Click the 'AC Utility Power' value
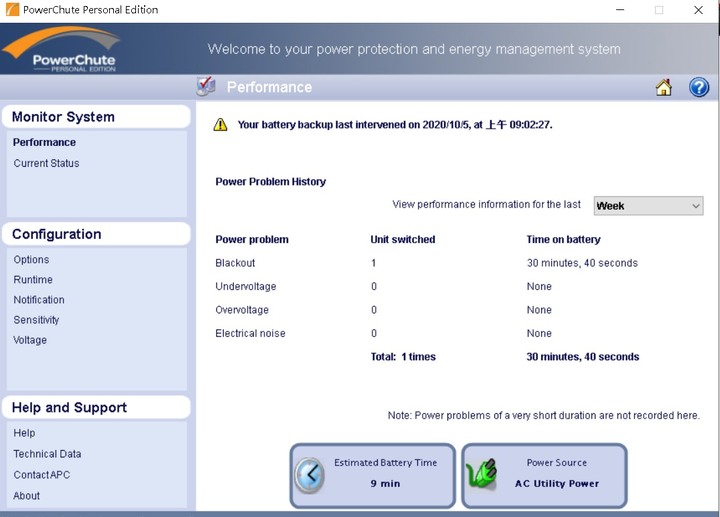The image size is (720, 517). point(557,483)
